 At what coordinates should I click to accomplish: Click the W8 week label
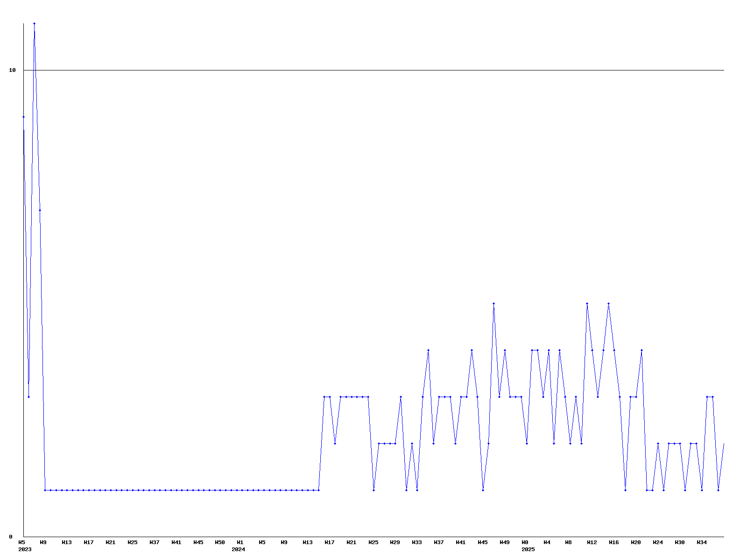(x=568, y=542)
